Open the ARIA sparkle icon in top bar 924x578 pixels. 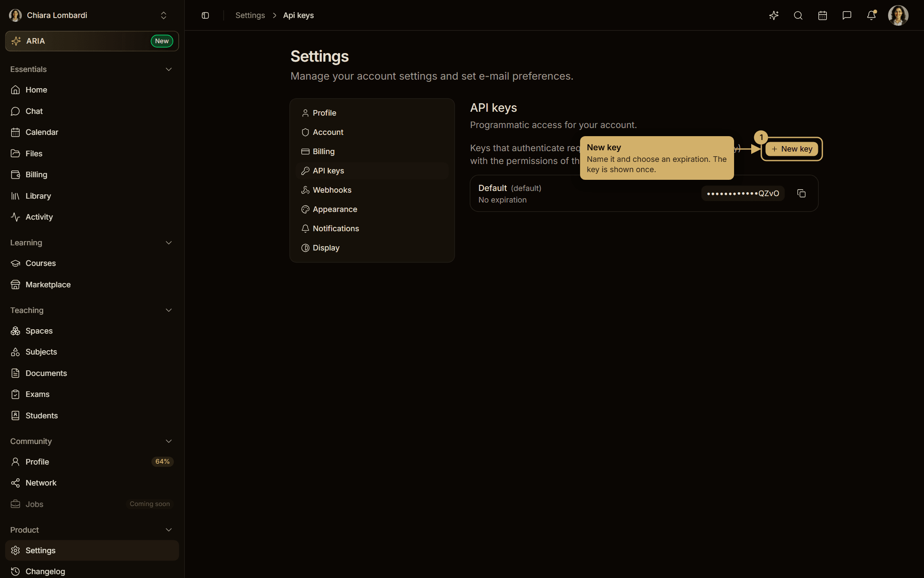[774, 15]
